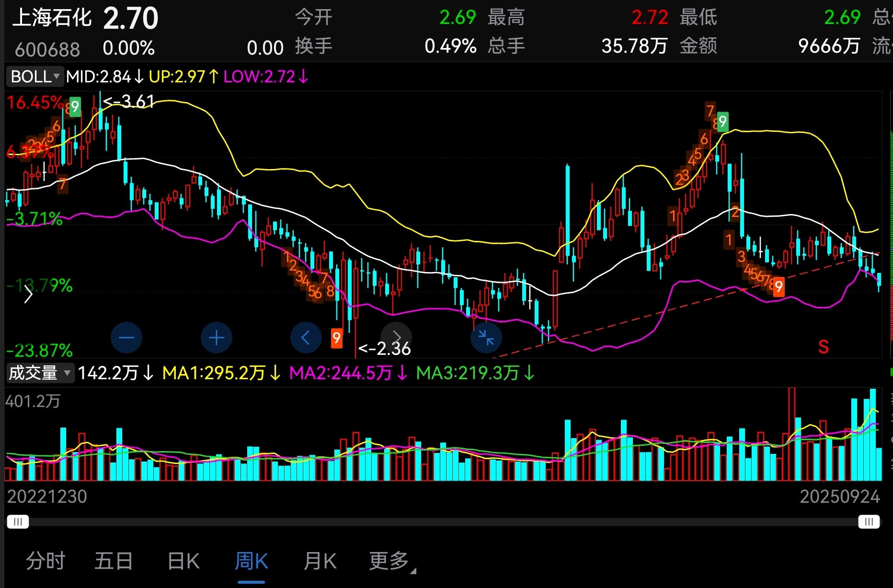The width and height of the screenshot is (893, 588).
Task: Click the 401.2万 volume axis label
Action: [33, 401]
